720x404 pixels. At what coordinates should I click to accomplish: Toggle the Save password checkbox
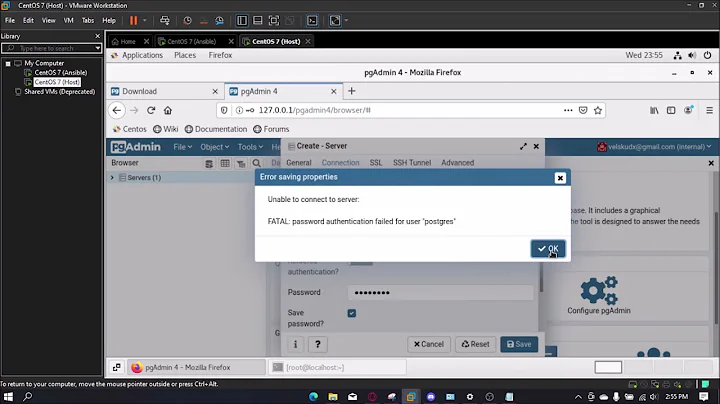tap(352, 313)
